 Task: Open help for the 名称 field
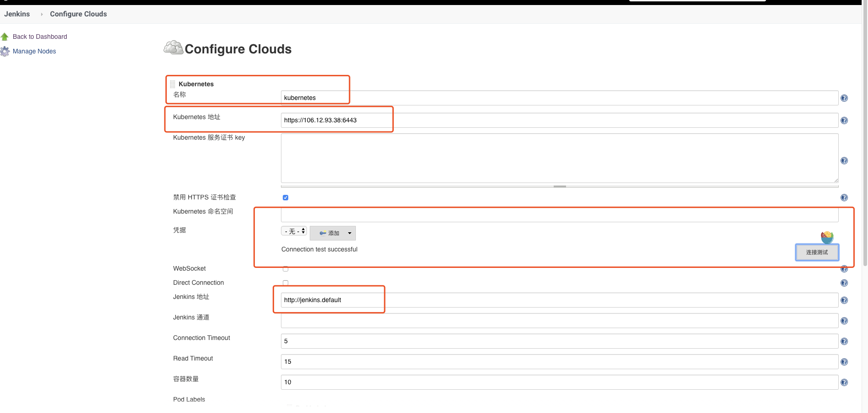point(844,98)
